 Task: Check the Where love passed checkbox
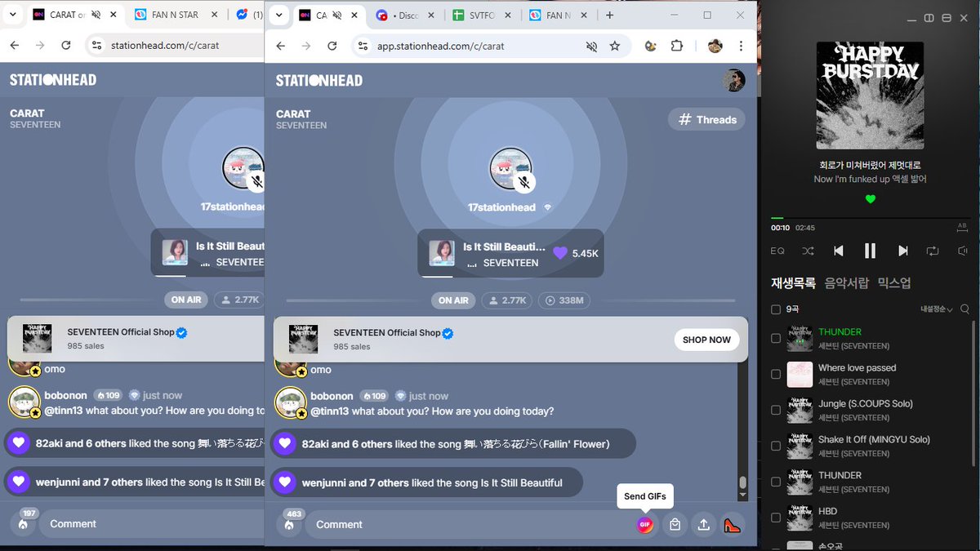click(x=776, y=374)
